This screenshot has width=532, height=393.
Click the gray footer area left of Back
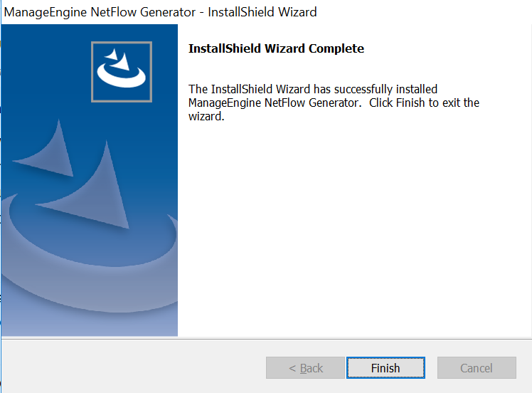pos(128,367)
